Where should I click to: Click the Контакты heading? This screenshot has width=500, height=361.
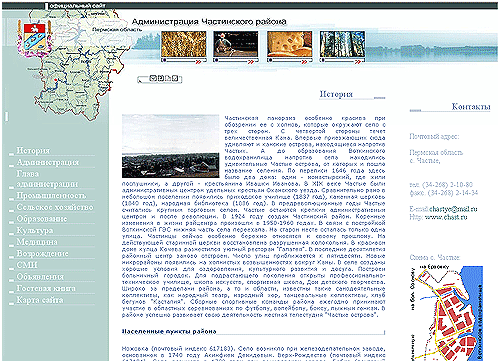471,107
